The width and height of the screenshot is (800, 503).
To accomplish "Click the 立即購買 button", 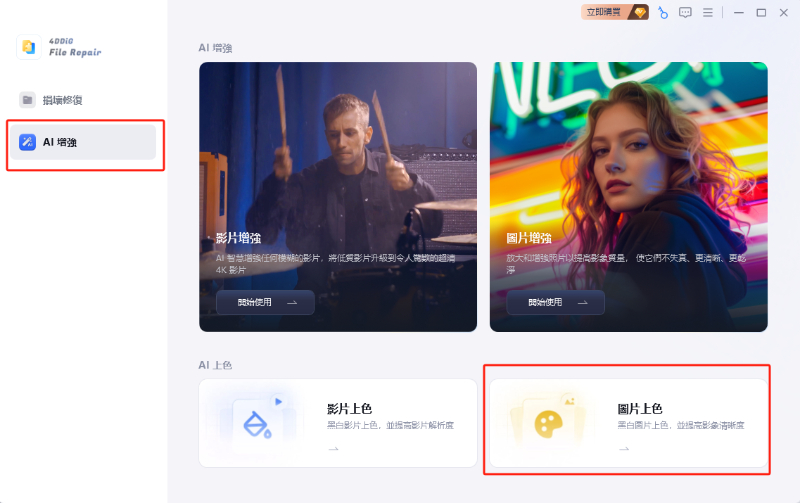I will click(x=615, y=12).
